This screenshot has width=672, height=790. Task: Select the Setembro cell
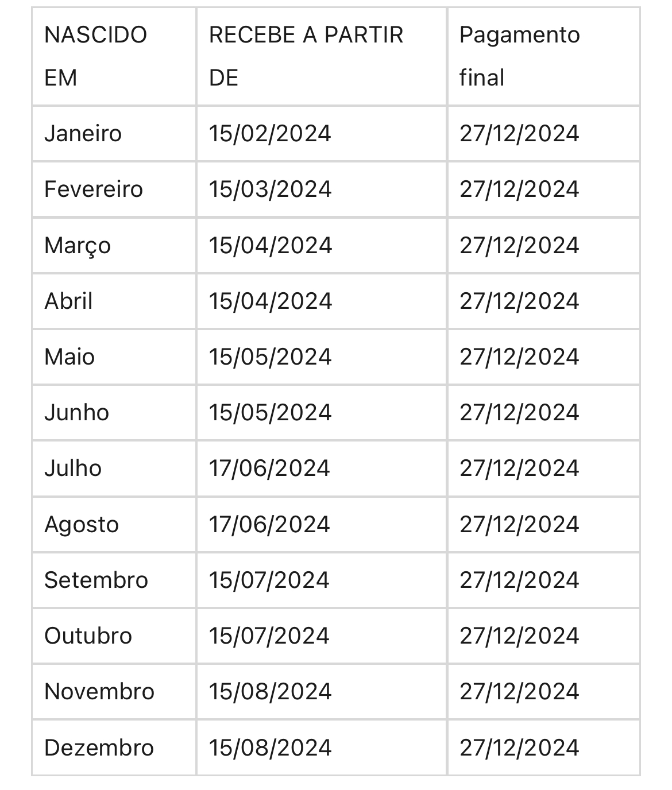tap(114, 580)
